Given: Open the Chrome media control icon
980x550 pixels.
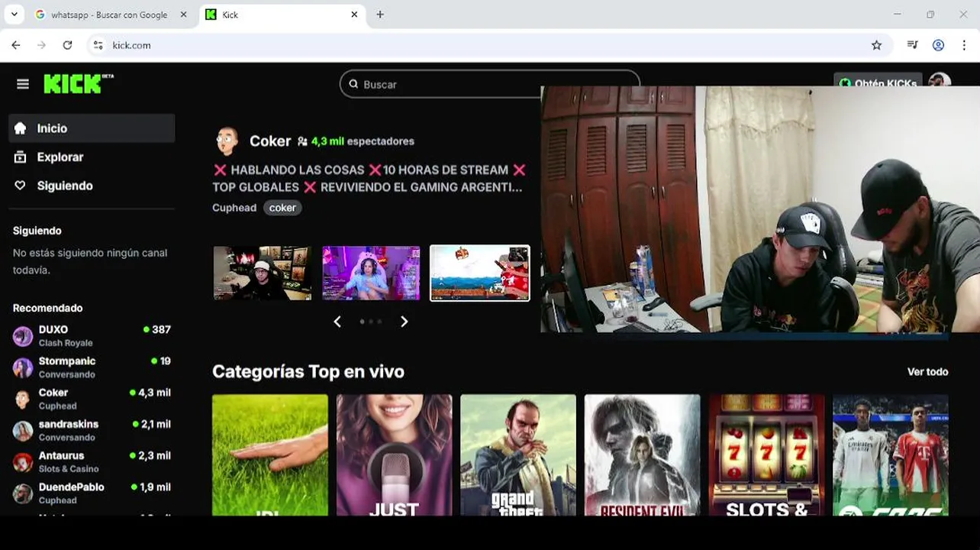Looking at the screenshot, I should point(912,45).
